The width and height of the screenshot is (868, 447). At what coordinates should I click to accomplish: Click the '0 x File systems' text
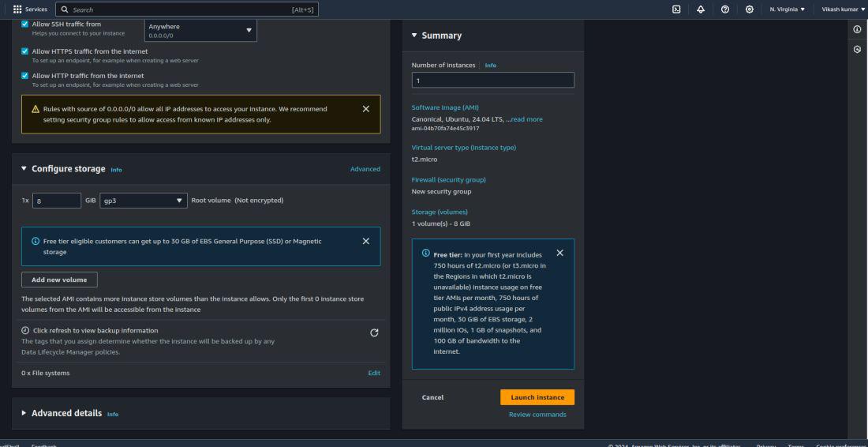pos(46,373)
